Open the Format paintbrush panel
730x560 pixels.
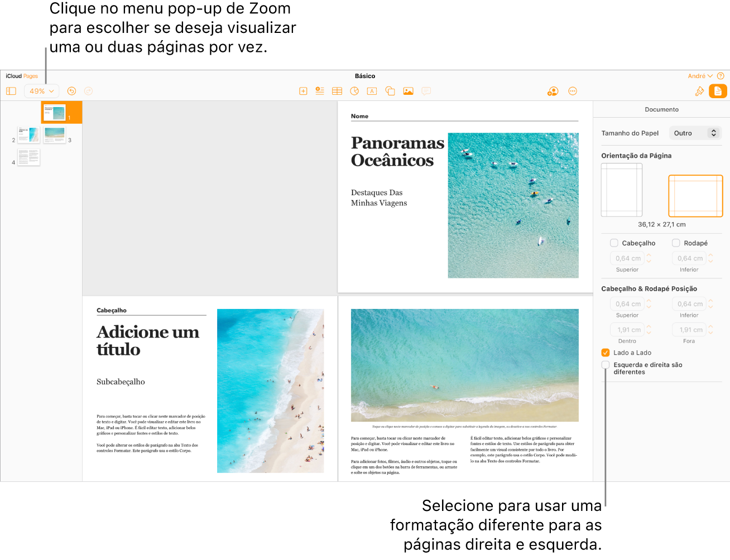coord(700,91)
